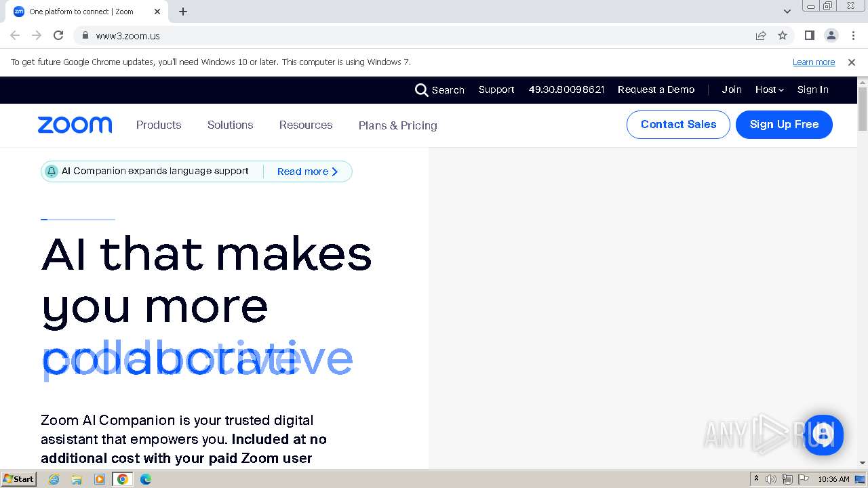
Task: Click Read more in announcement banner
Action: tap(307, 171)
